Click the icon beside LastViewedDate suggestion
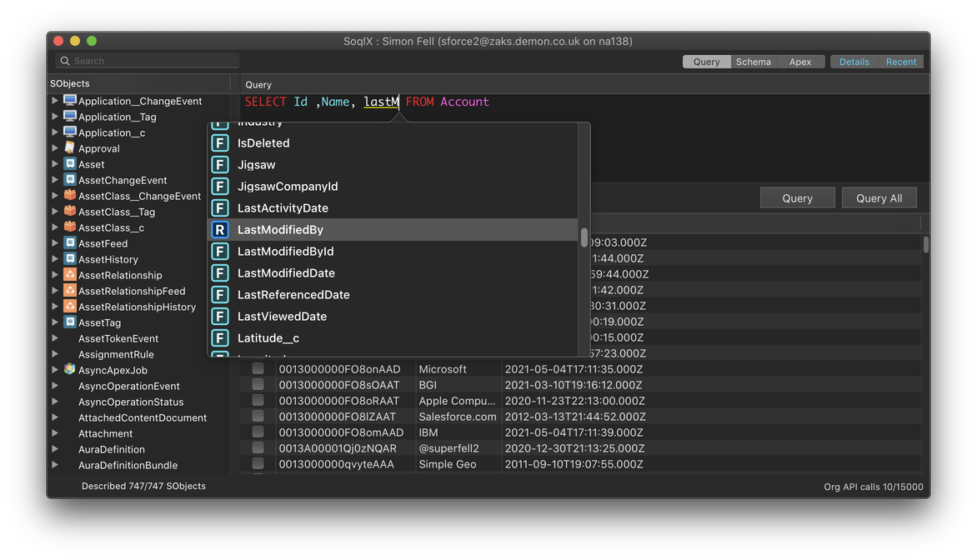This screenshot has height=560, width=977. point(220,317)
